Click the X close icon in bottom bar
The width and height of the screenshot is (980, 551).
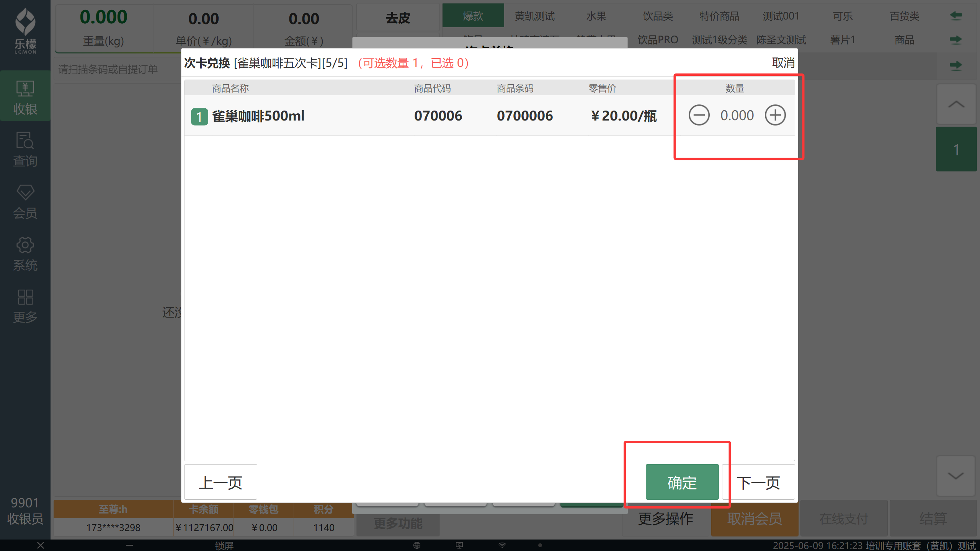click(x=41, y=545)
